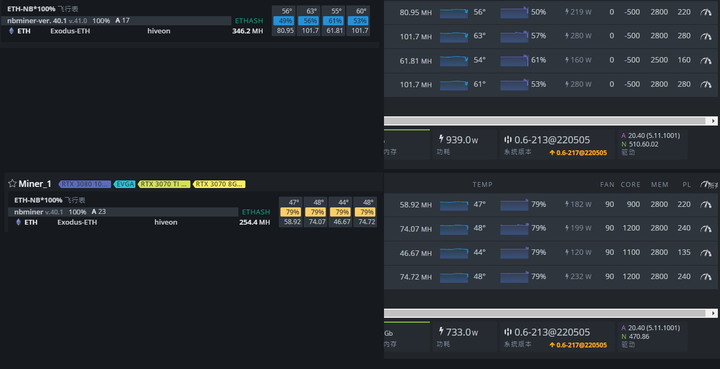Open tuning gauge for the 61° 101.7 MH GPU

[x=706, y=85]
